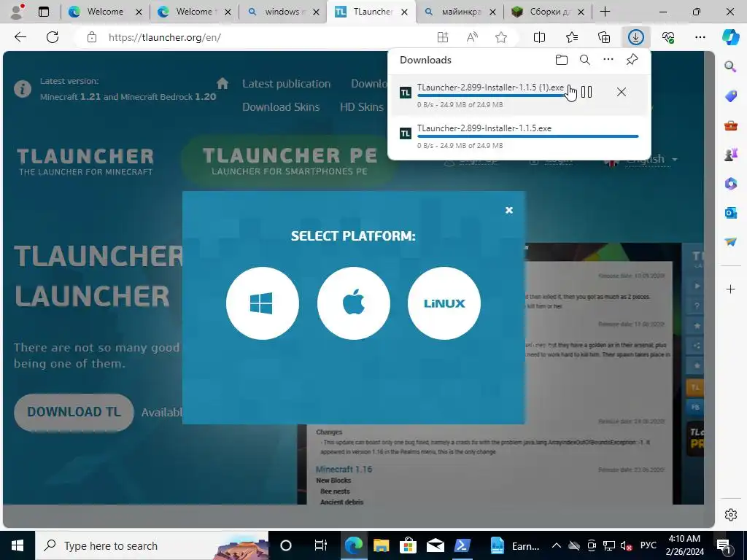Open notification center
The height and width of the screenshot is (560, 747).
pyautogui.click(x=724, y=545)
